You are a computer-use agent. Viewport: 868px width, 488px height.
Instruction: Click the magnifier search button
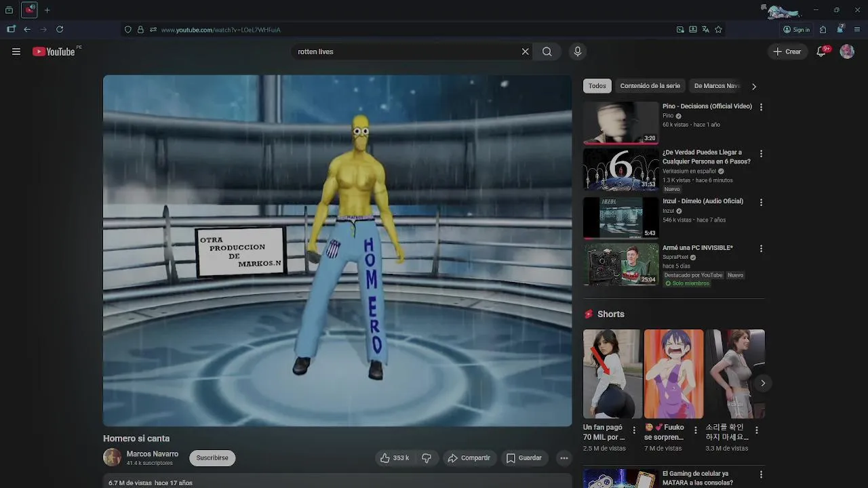coord(547,52)
